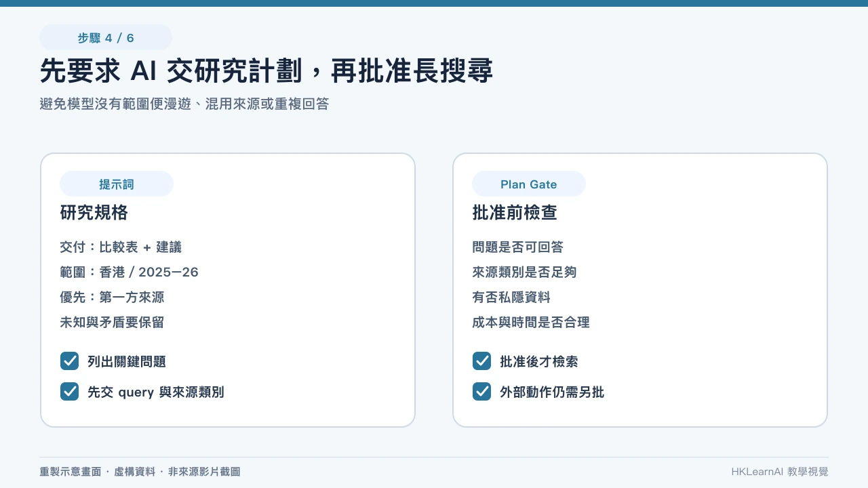Click the label 先交 query 與來源類別
868x488 pixels.
[x=156, y=392]
